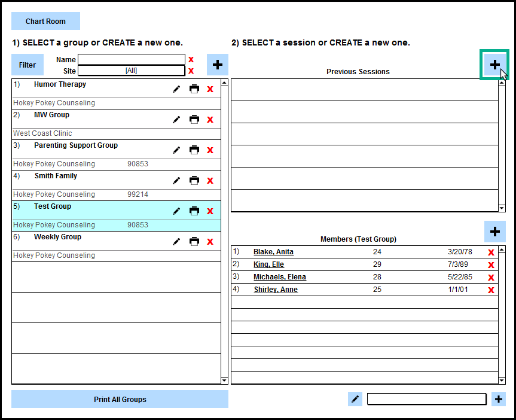Click into the Name filter field
516x420 pixels.
[x=132, y=59]
